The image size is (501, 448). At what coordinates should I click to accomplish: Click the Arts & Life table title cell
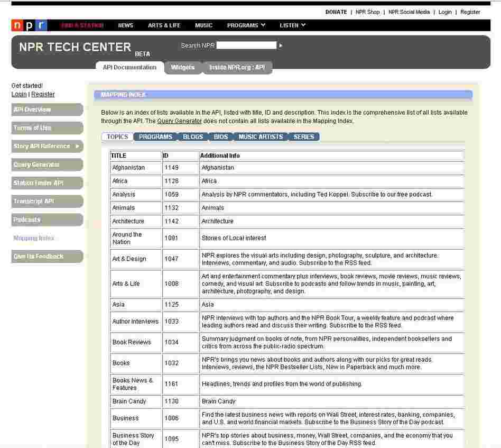(x=136, y=284)
